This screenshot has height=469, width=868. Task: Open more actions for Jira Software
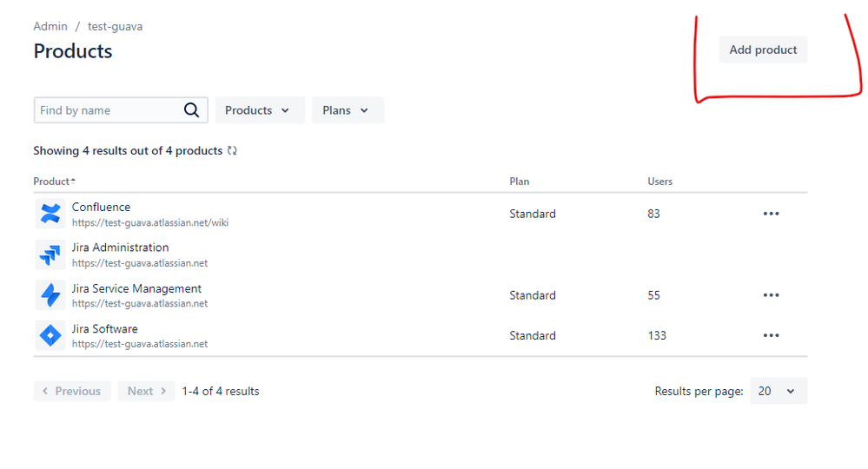coord(771,335)
